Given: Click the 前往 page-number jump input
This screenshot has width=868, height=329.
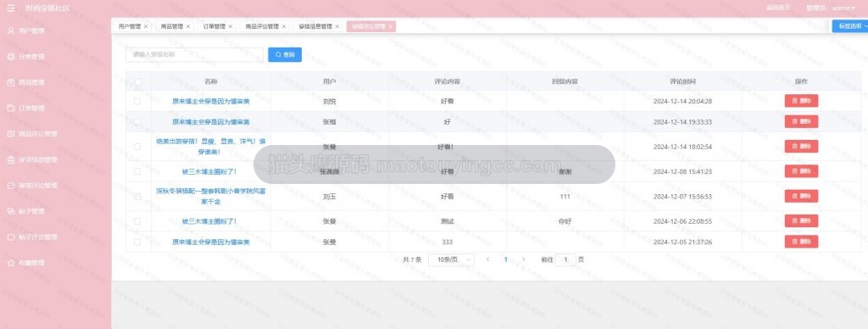Looking at the screenshot, I should [x=565, y=259].
